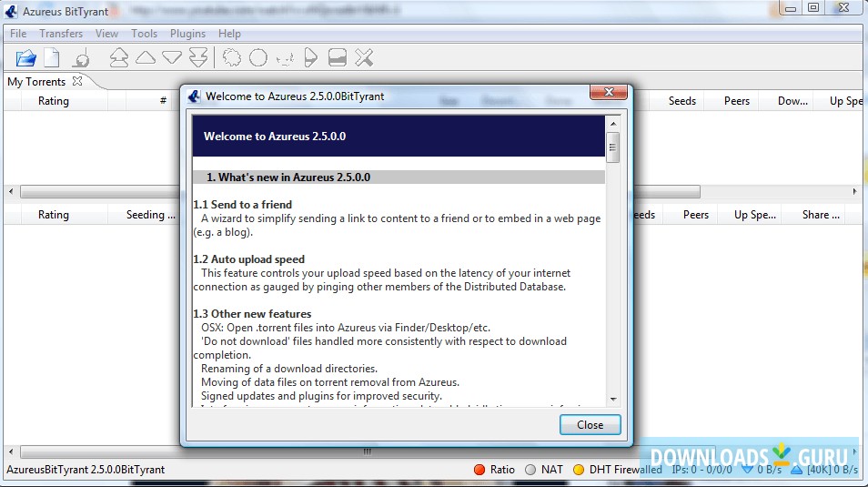Image resolution: width=868 pixels, height=487 pixels.
Task: Click left arrow of lower table horizontal scrollbar
Action: pyautogui.click(x=11, y=451)
